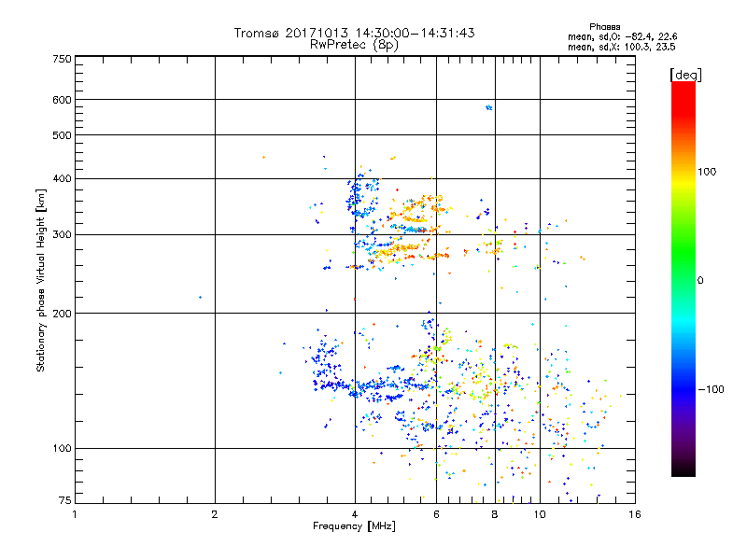Viewport: 747px width, 560px height.
Task: Click the x-axis tick value "8"
Action: click(495, 514)
